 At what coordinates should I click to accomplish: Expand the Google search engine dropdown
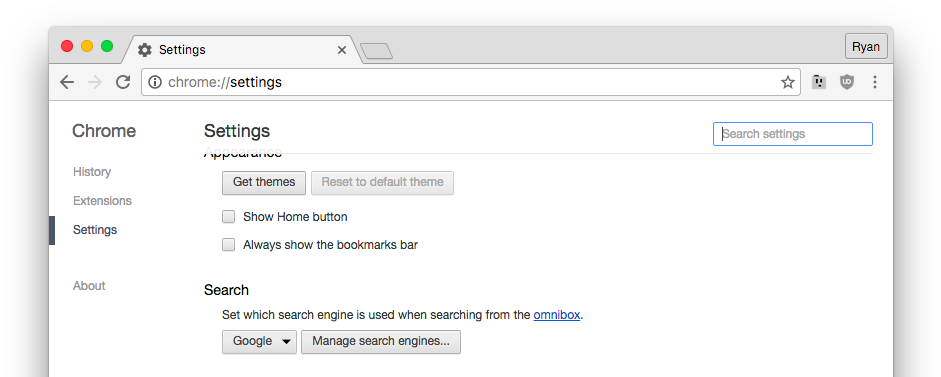click(x=259, y=342)
